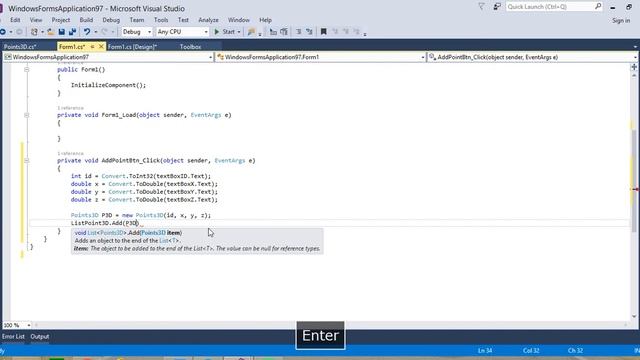Image resolution: width=640 pixels, height=360 pixels.
Task: Open the WindowsFormsApplication97 project dropdown
Action: pyautogui.click(x=108, y=57)
